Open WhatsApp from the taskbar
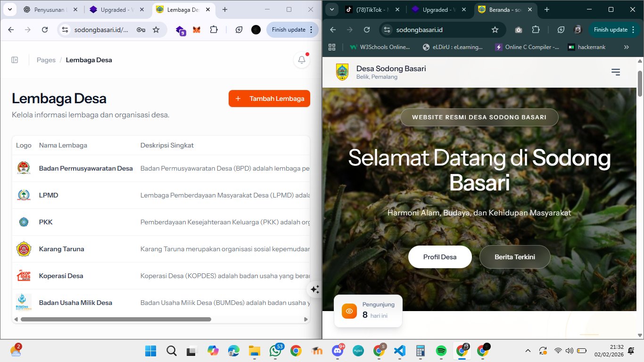The height and width of the screenshot is (362, 644). tap(276, 351)
